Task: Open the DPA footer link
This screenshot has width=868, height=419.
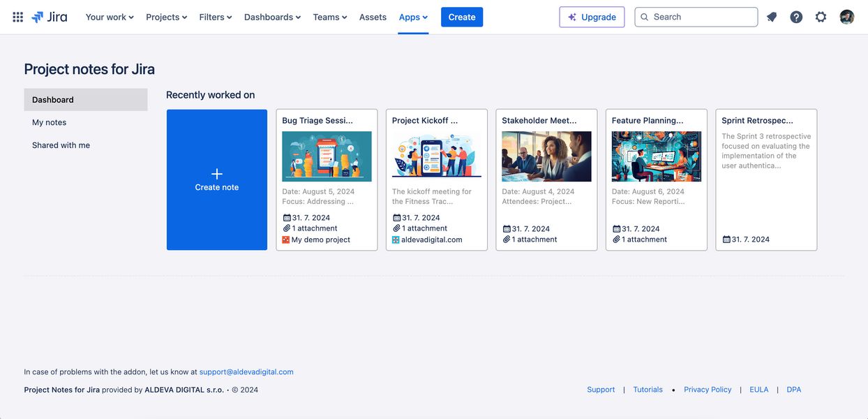Action: point(794,390)
